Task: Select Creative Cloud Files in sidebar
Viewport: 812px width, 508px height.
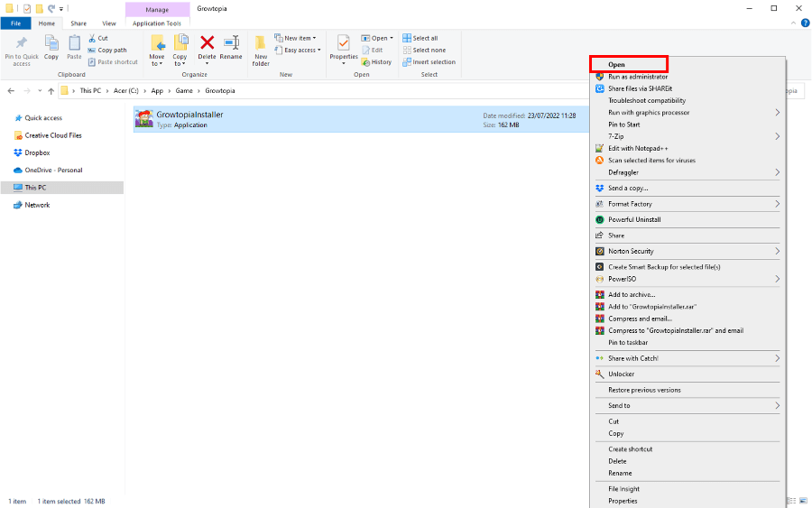Action: [x=53, y=135]
